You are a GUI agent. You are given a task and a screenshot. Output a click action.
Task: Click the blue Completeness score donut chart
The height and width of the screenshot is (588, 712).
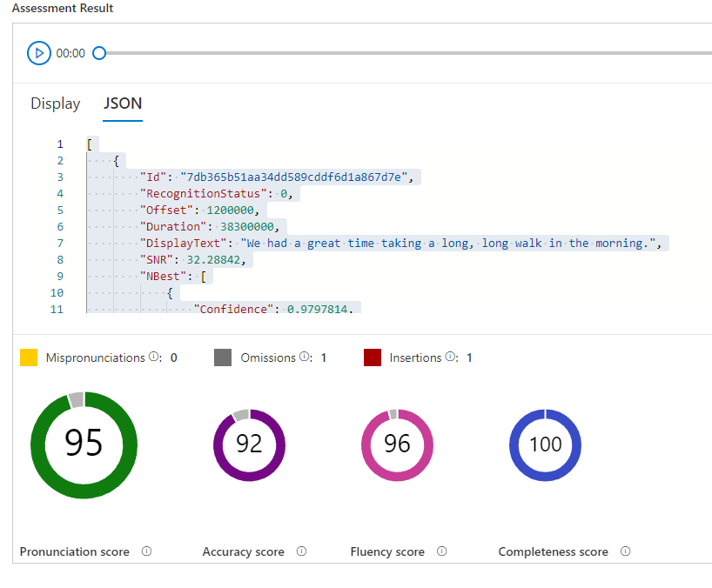[546, 445]
